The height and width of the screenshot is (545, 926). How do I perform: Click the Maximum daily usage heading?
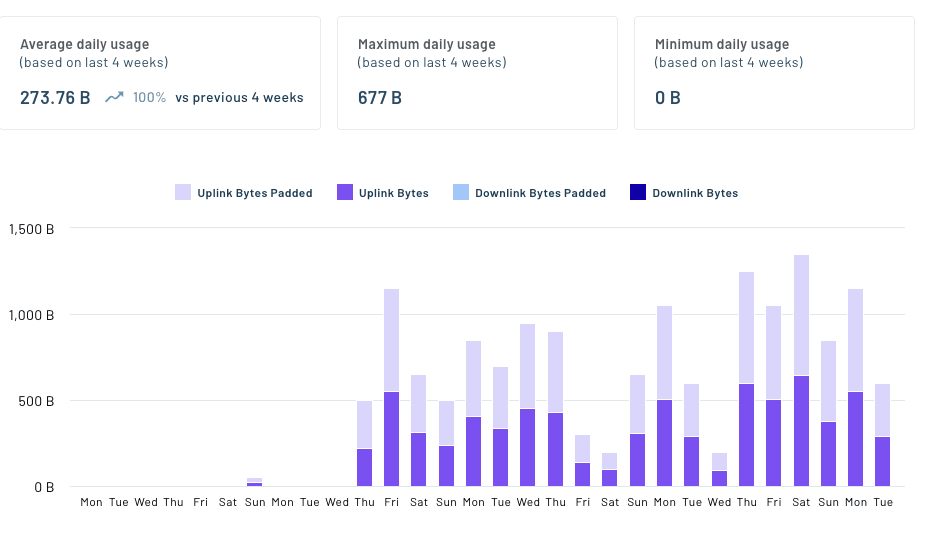click(426, 44)
